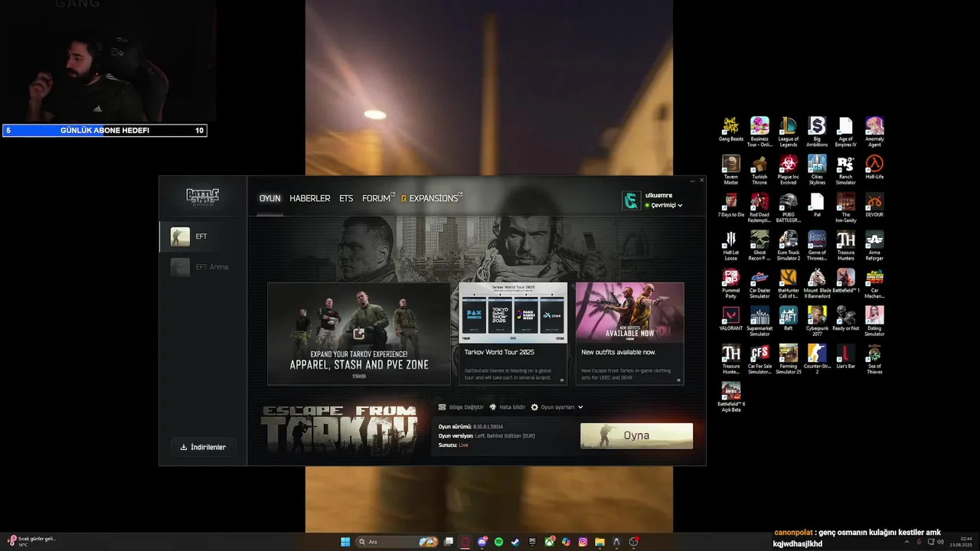The image size is (980, 551).
Task: Open Hell Let Loose shortcut
Action: 731,246
